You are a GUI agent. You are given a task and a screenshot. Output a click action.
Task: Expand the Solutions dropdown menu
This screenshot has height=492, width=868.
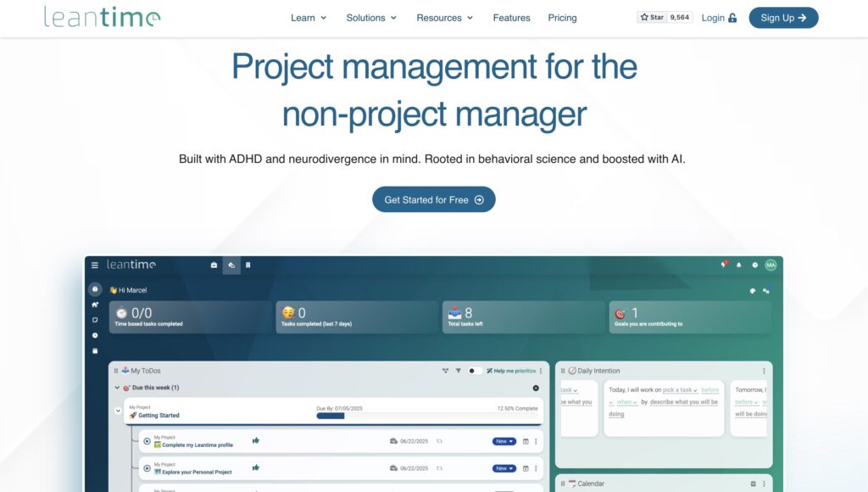click(x=371, y=18)
